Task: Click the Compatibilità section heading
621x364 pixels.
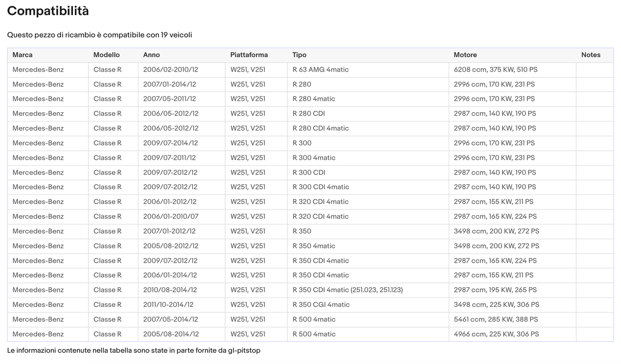Action: point(48,11)
